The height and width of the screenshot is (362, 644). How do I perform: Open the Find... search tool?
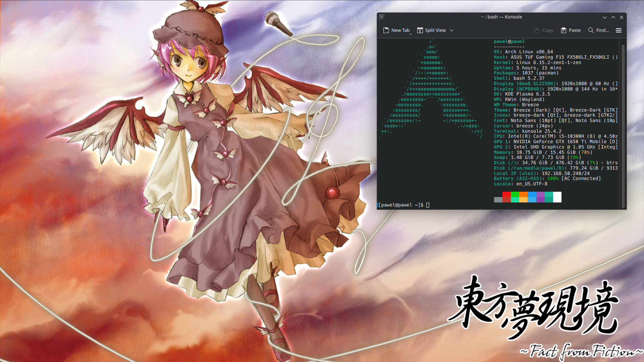click(599, 30)
